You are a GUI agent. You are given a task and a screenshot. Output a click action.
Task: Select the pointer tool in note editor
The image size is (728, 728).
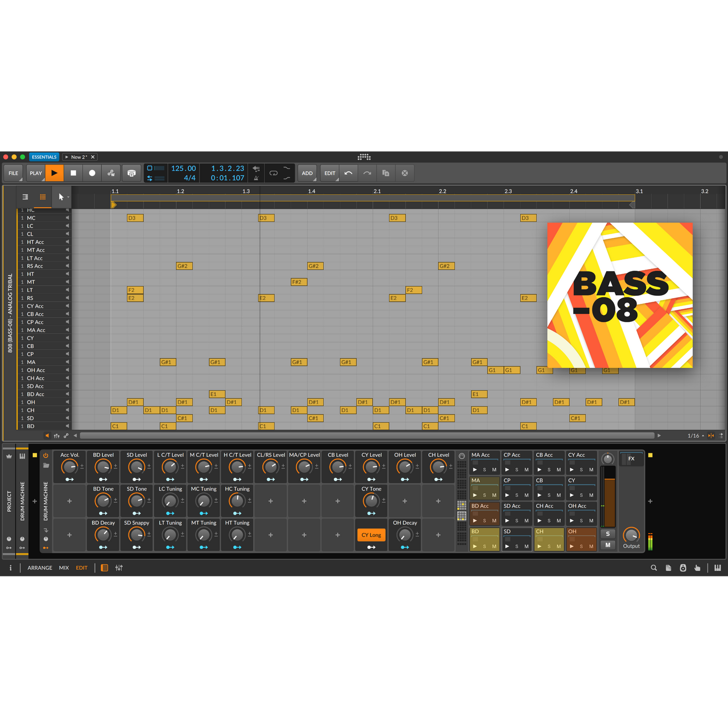(x=61, y=197)
